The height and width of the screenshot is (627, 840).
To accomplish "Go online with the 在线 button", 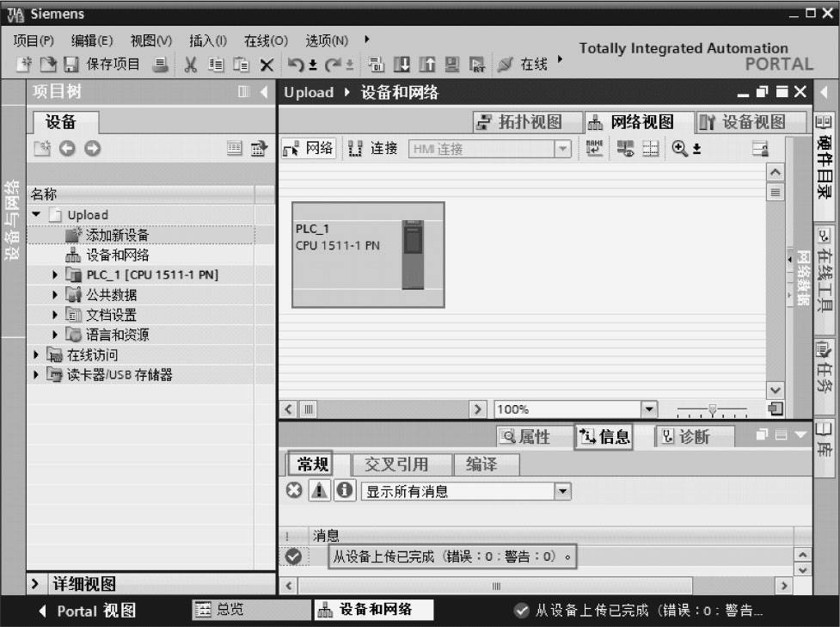I will click(523, 65).
